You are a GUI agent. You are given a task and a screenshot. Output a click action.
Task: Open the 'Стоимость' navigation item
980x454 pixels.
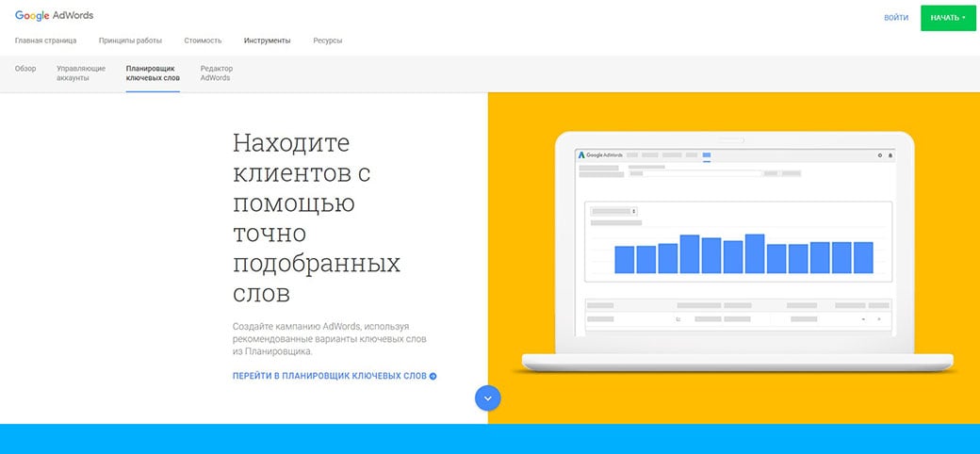point(203,41)
